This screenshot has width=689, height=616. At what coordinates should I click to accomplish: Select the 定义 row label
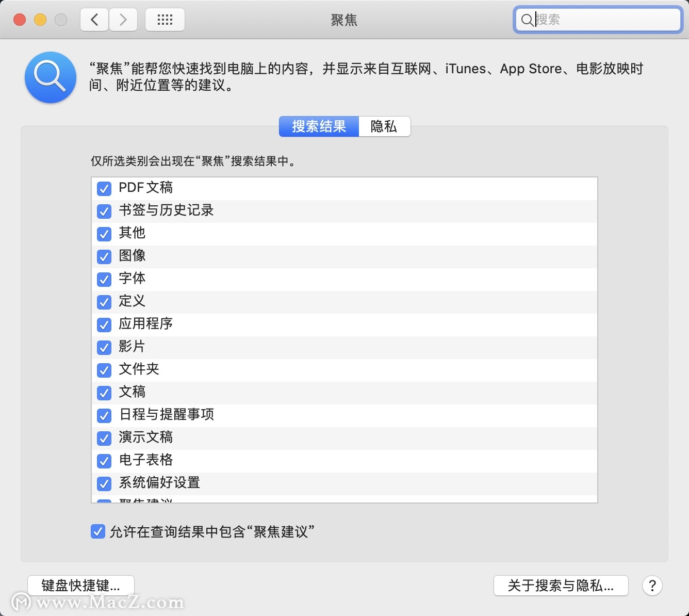pyautogui.click(x=132, y=301)
